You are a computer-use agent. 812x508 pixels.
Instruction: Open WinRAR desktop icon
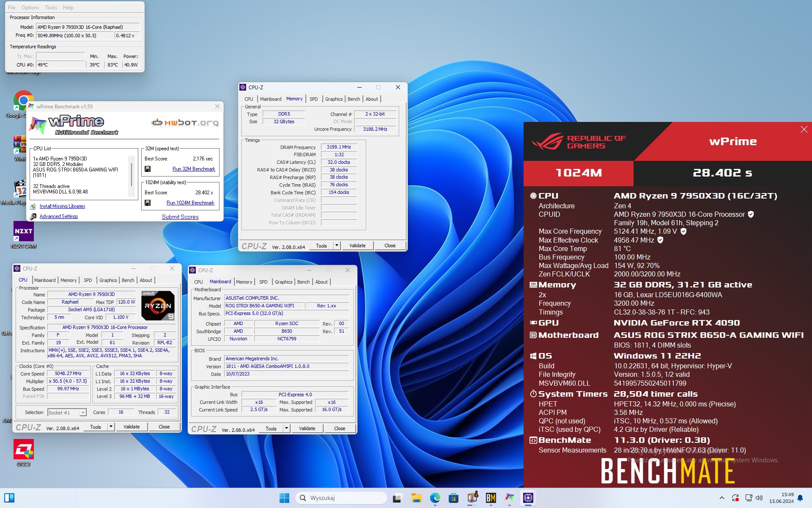coord(19,145)
